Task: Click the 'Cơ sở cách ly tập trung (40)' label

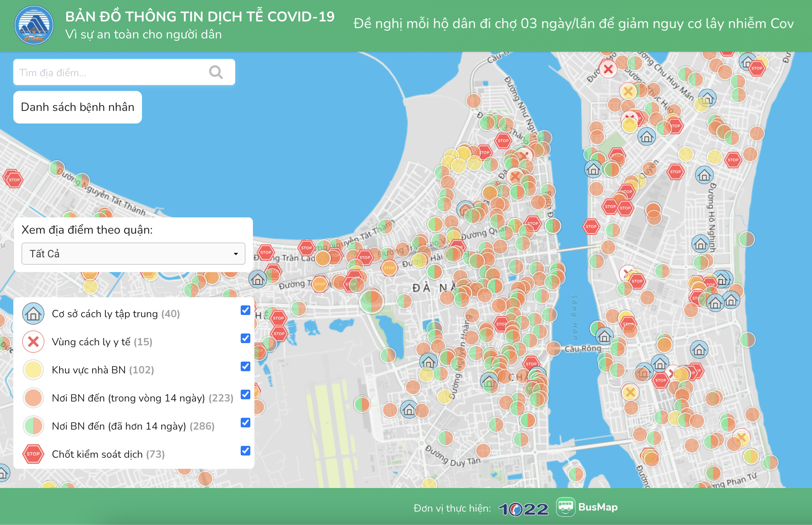Action: [116, 314]
